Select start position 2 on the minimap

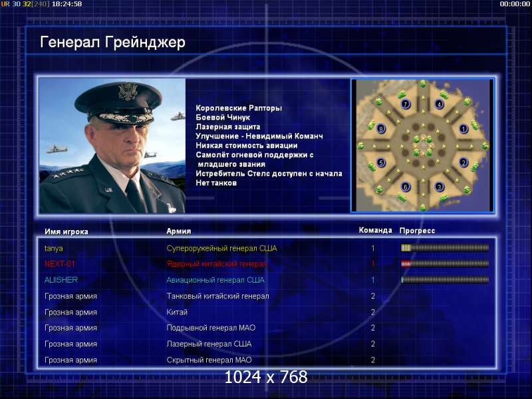click(464, 162)
